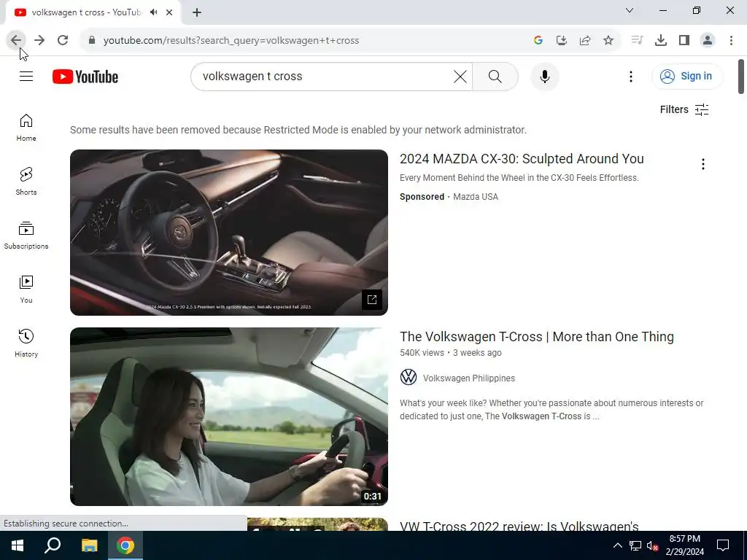Open the media control icon in toolbar
The width and height of the screenshot is (747, 560).
click(637, 41)
